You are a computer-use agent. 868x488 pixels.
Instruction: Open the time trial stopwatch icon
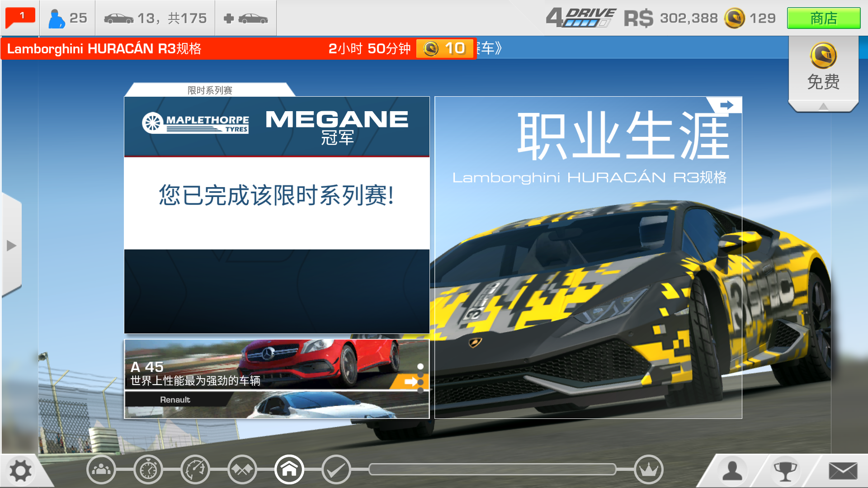(x=148, y=470)
